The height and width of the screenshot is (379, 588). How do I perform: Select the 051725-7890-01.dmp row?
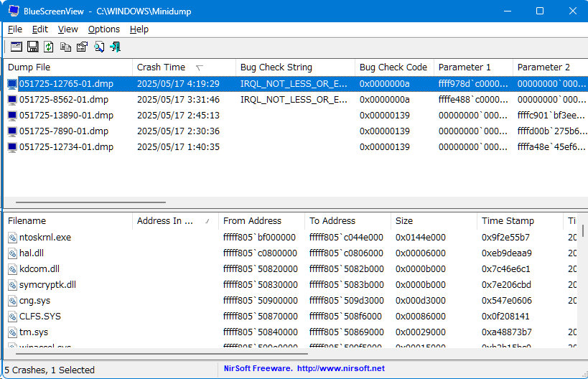point(296,131)
